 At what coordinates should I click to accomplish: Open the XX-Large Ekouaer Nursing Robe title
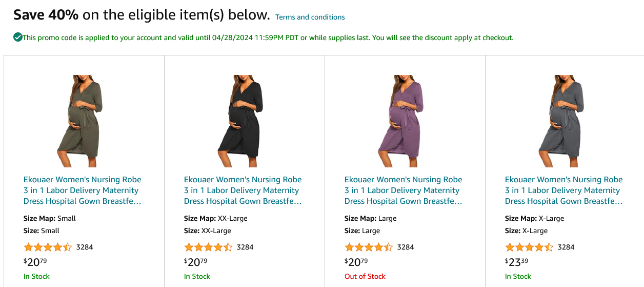243,190
